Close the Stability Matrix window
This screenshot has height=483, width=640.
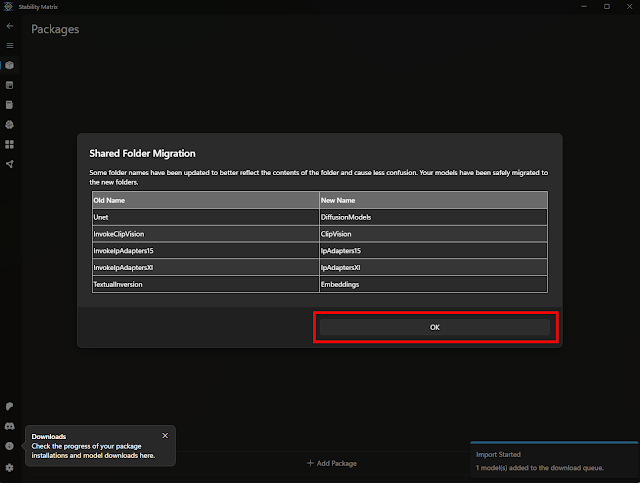[x=629, y=7]
